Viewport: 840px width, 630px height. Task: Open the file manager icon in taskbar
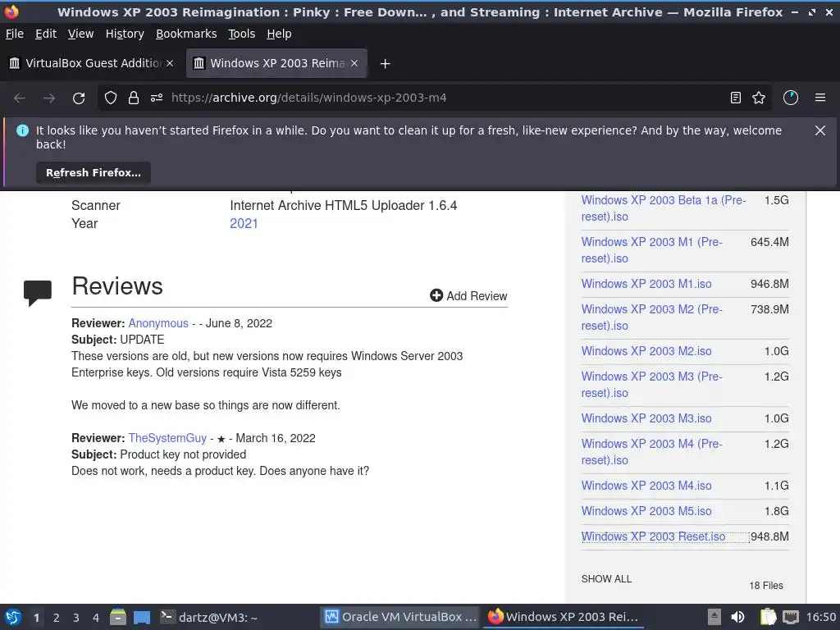[x=118, y=617]
